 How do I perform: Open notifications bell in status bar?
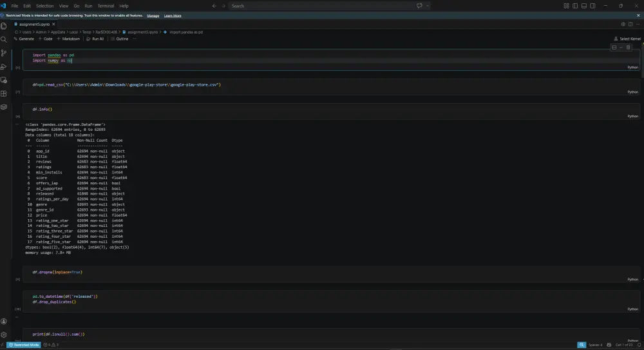[x=639, y=345]
